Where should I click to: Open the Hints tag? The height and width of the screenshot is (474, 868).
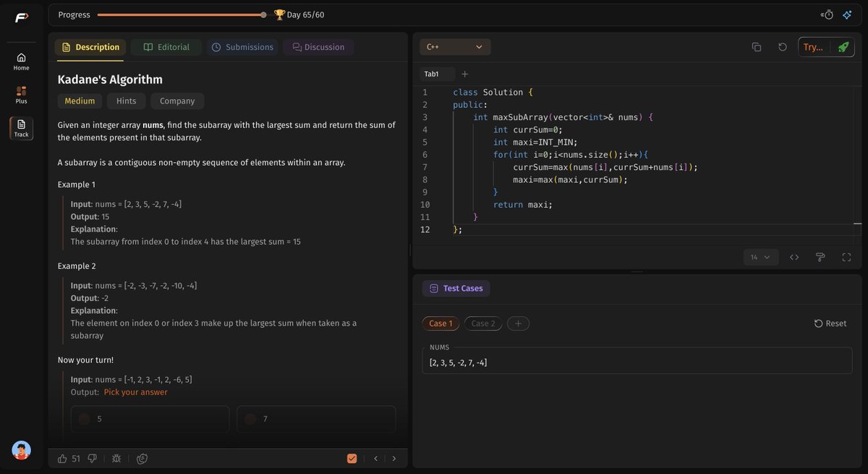pyautogui.click(x=126, y=101)
